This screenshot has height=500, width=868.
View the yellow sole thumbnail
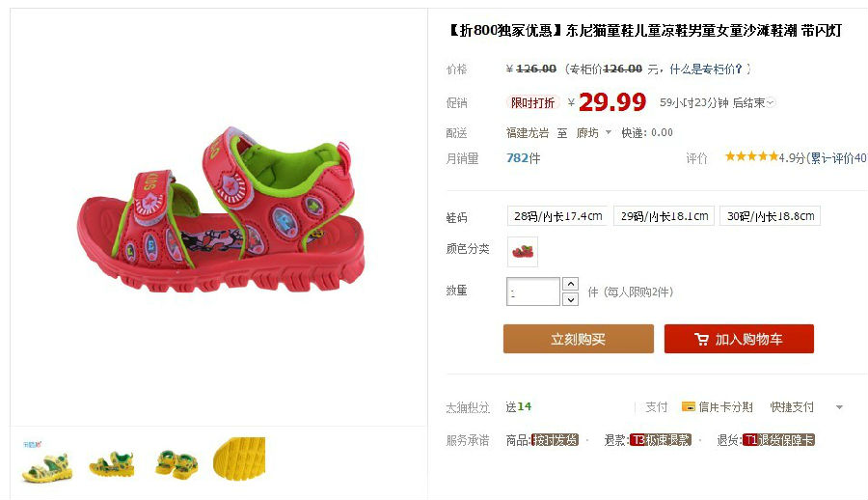239,459
